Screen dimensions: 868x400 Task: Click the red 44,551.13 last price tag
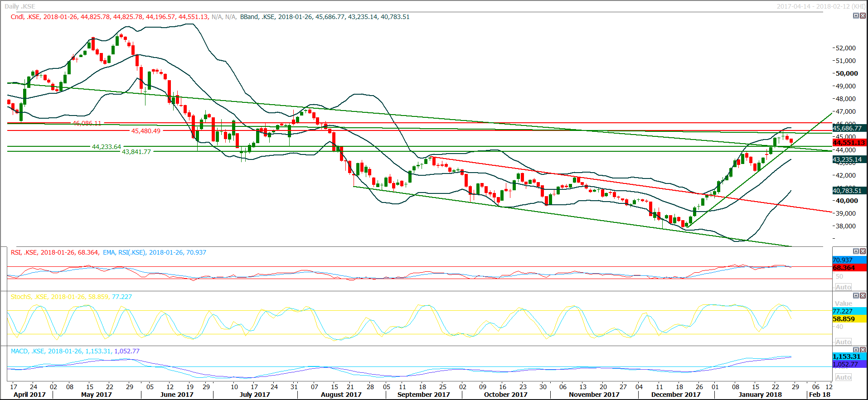pos(849,143)
